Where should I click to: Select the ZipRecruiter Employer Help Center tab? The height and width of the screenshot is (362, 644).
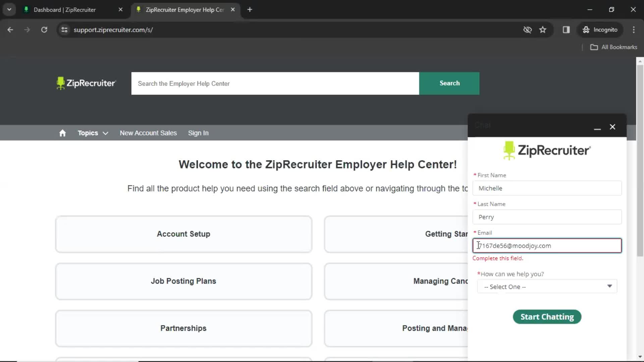coord(185,10)
